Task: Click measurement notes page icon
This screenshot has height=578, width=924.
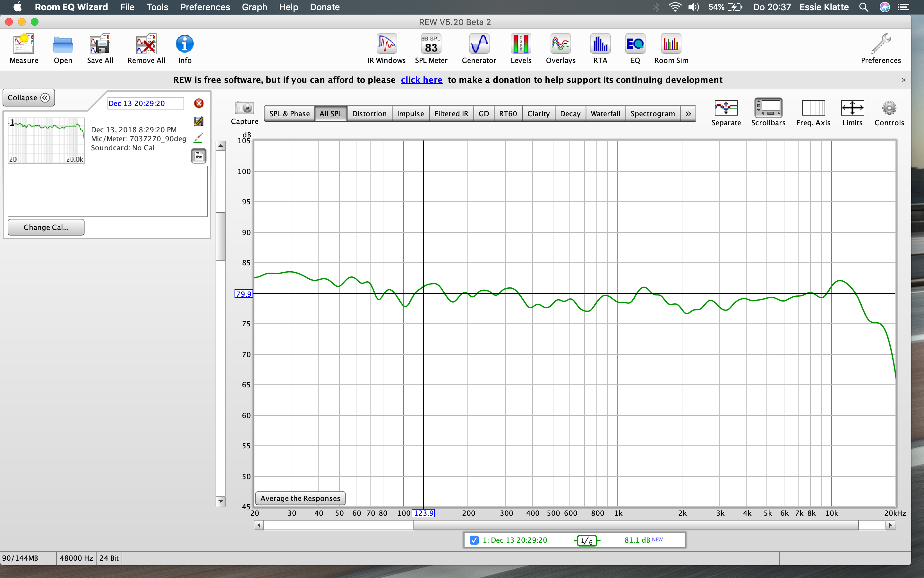Action: pyautogui.click(x=199, y=156)
